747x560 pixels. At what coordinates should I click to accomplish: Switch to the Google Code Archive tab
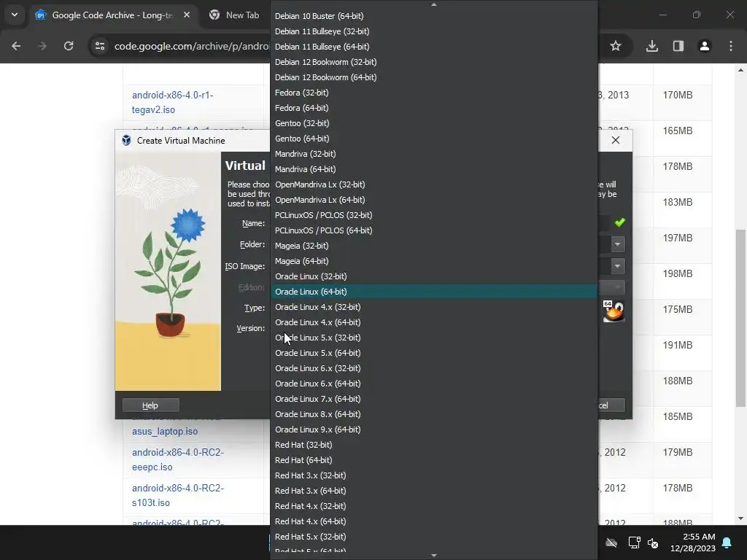112,15
